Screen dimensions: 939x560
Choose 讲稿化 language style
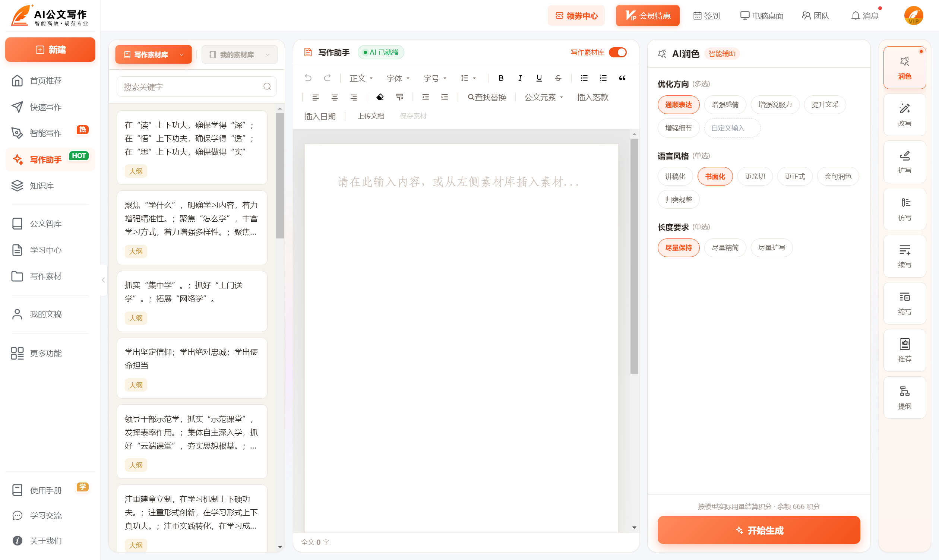point(675,177)
